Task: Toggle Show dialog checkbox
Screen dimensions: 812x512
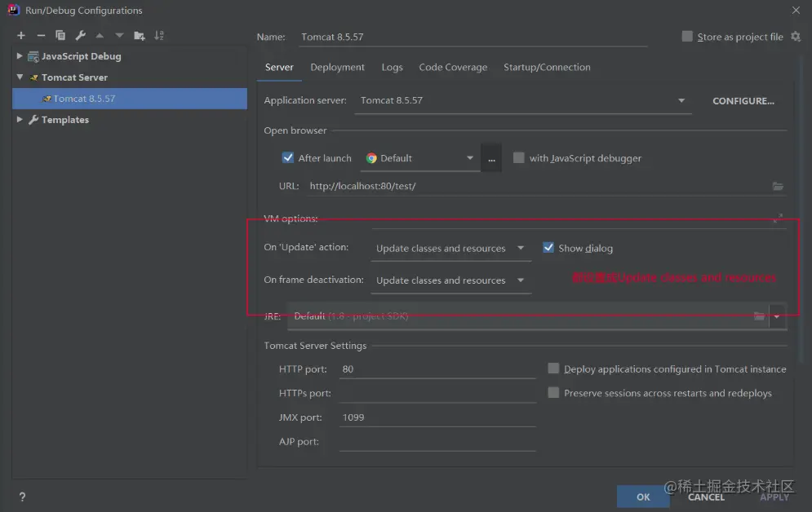Action: point(548,248)
